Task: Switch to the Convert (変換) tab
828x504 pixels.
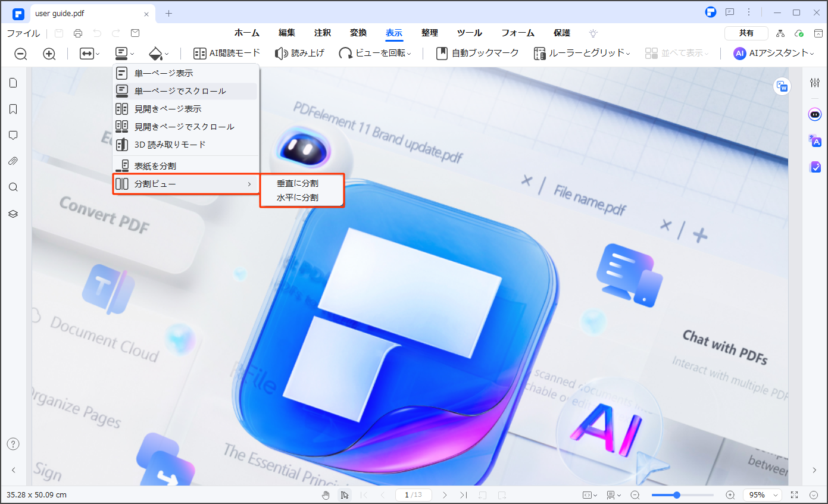Action: (x=358, y=33)
